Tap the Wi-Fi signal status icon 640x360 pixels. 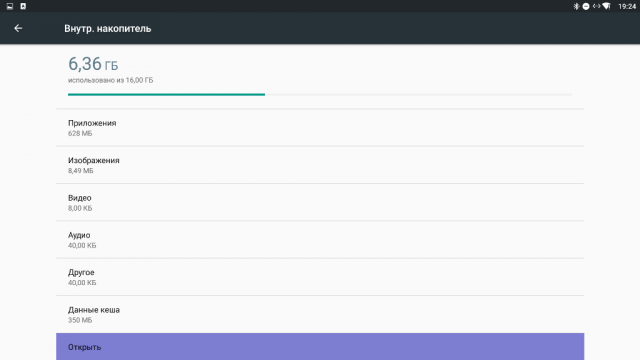tap(607, 6)
